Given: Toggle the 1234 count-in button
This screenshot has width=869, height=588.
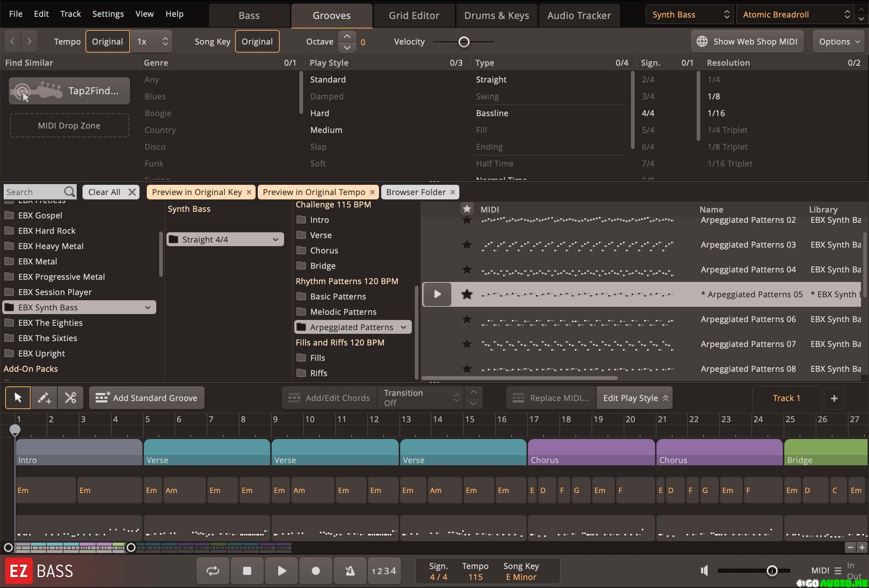Looking at the screenshot, I should click(384, 571).
